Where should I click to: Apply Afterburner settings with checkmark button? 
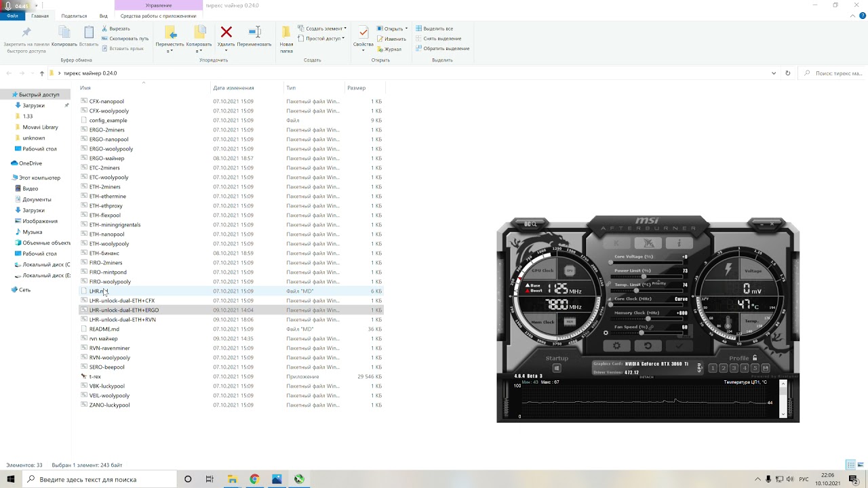click(679, 346)
